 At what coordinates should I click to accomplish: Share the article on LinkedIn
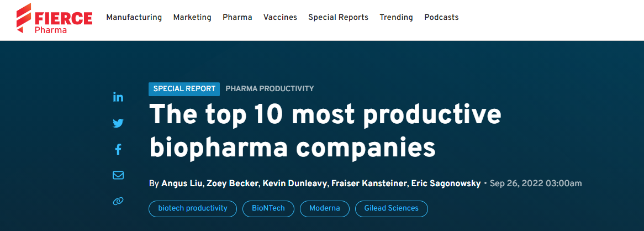(x=118, y=97)
